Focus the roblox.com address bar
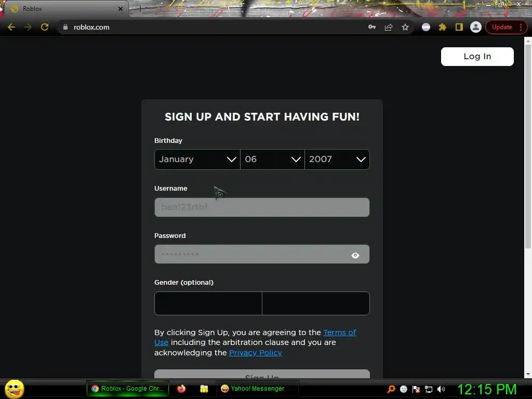Viewport: 532px width, 399px height. click(x=217, y=27)
